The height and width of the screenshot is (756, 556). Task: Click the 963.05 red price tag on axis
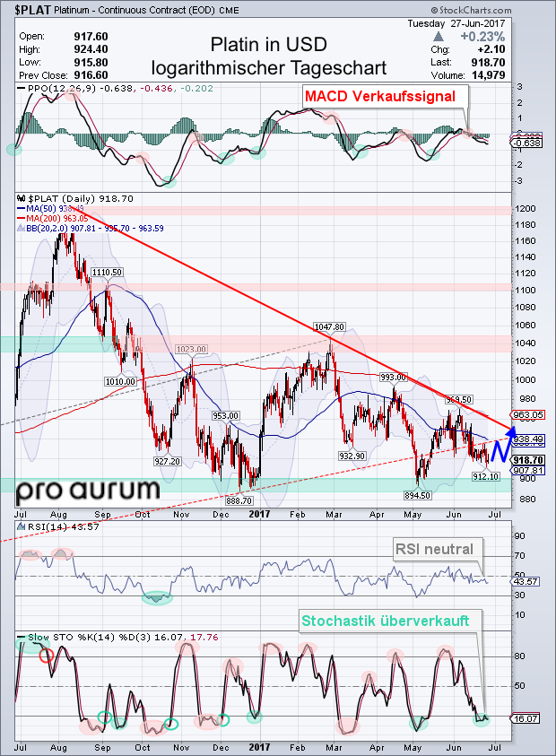click(528, 415)
